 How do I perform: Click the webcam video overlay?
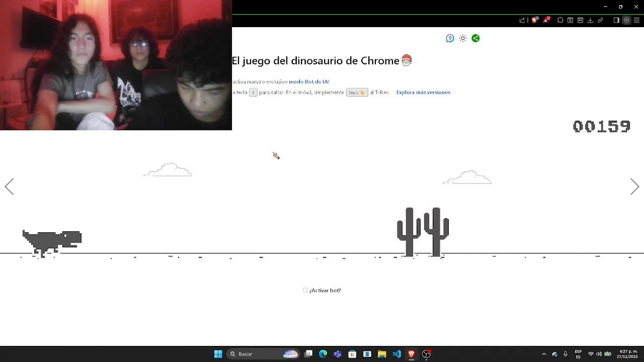click(116, 65)
